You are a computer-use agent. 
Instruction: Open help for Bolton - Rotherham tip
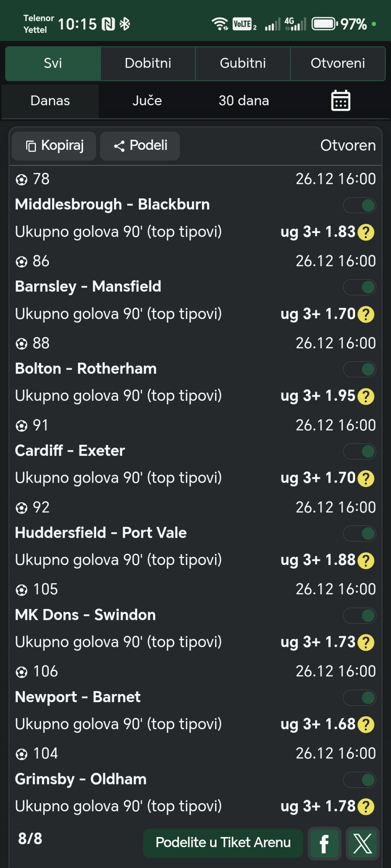tap(366, 396)
